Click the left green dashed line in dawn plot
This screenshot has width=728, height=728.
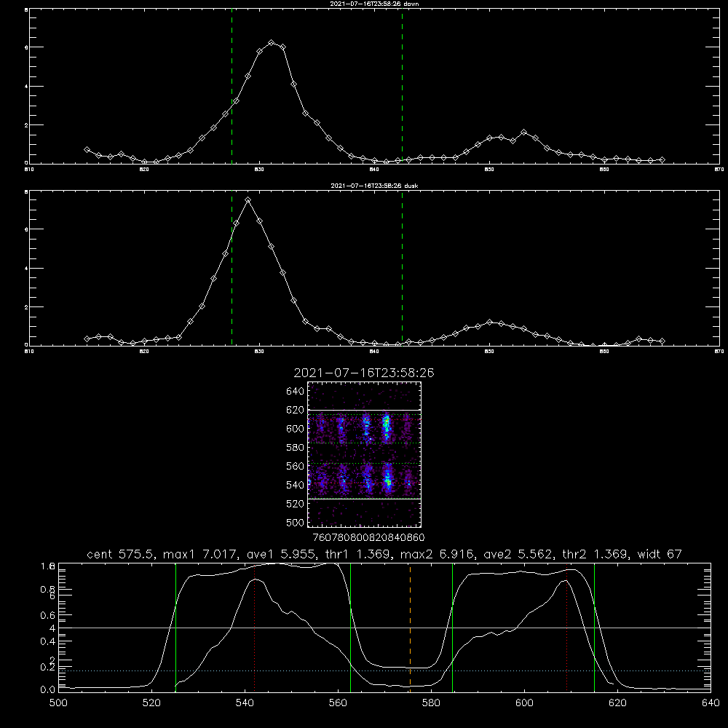coord(232,88)
